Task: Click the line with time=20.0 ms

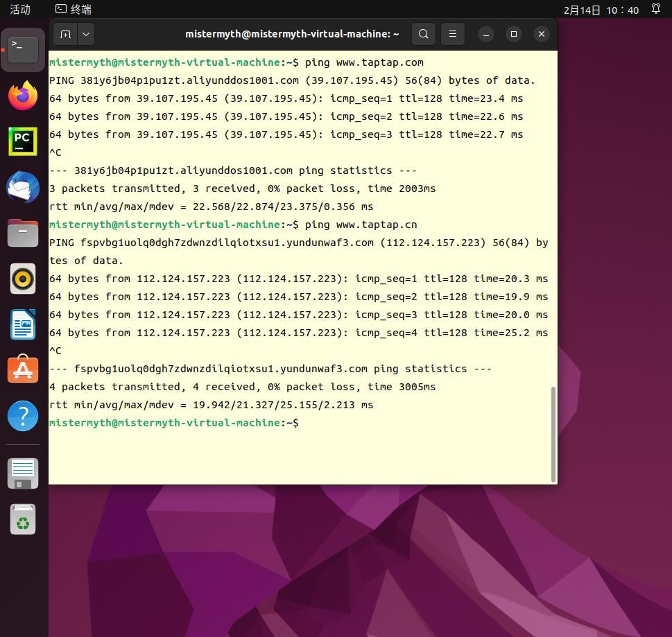Action: 299,315
